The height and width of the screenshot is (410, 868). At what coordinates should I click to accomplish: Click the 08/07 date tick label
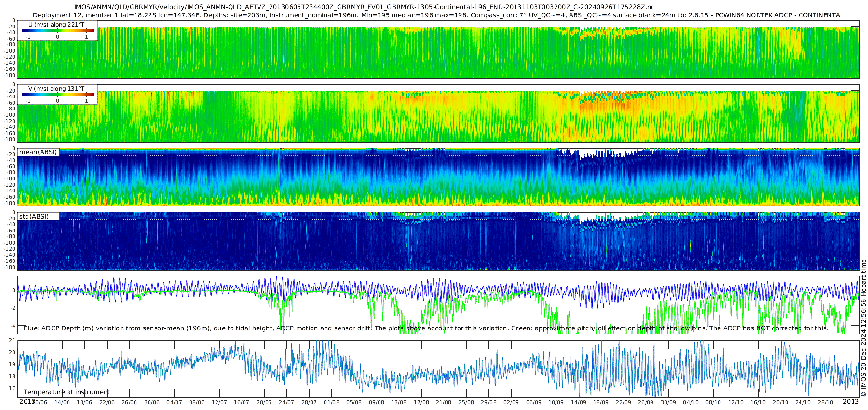pos(197,402)
